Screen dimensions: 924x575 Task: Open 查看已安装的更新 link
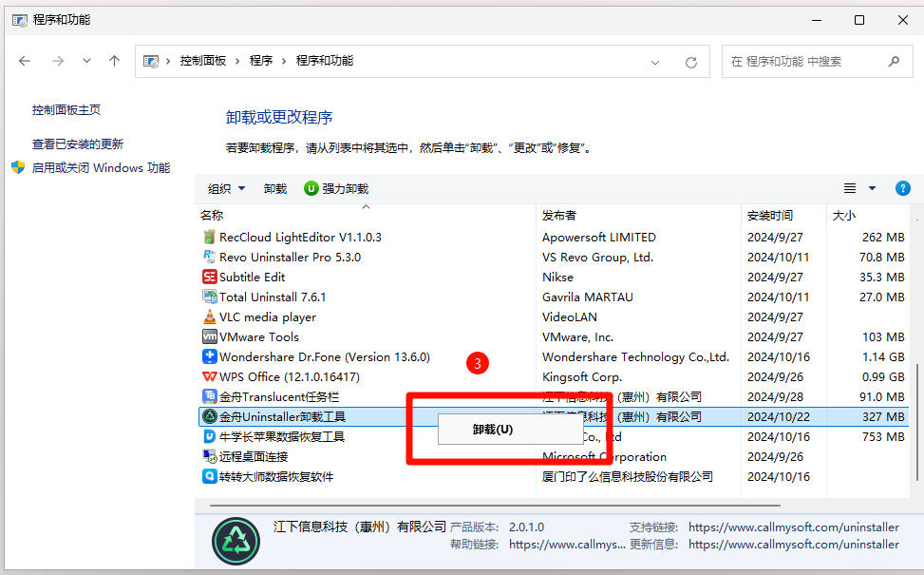tap(78, 144)
